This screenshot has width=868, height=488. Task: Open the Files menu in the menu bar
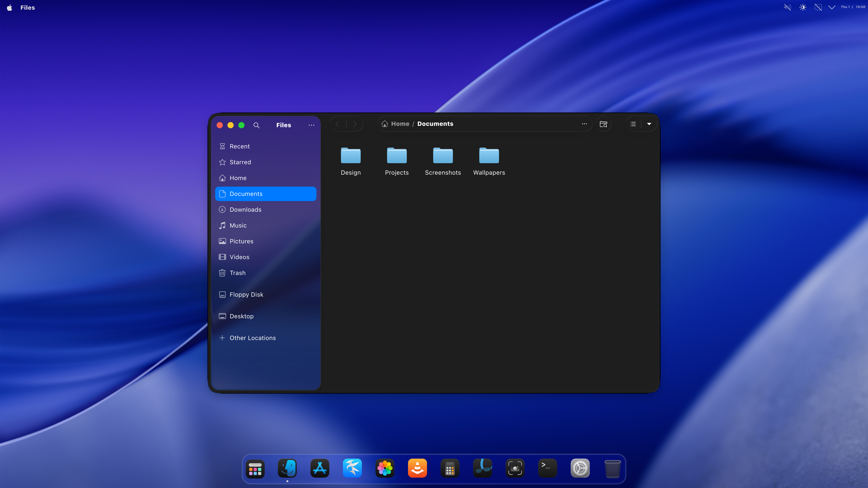[x=28, y=7]
